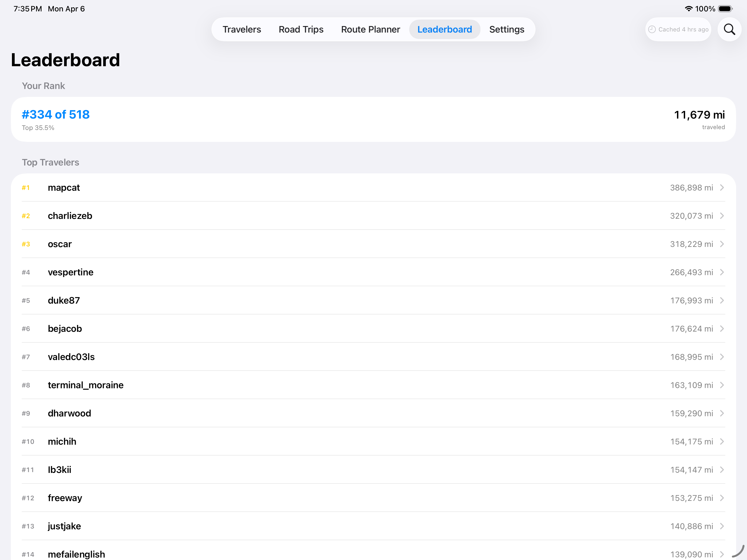This screenshot has width=747, height=560.
Task: Tap the 153,275 mi distance value
Action: 692,498
